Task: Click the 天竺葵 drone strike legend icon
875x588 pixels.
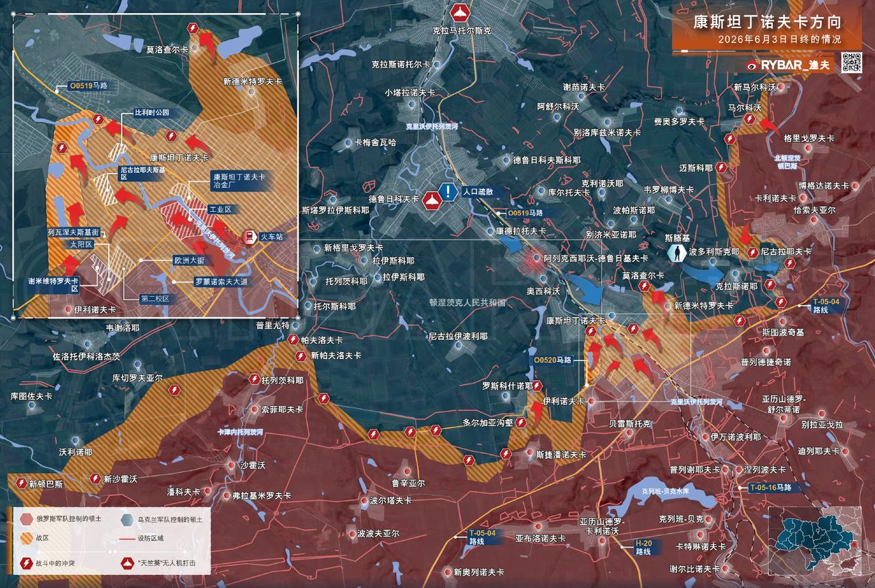Action: pos(126,564)
